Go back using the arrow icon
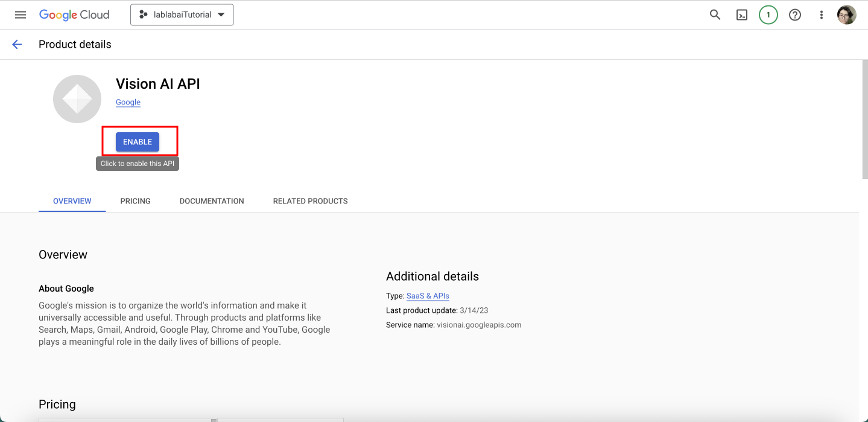868x422 pixels. tap(17, 44)
